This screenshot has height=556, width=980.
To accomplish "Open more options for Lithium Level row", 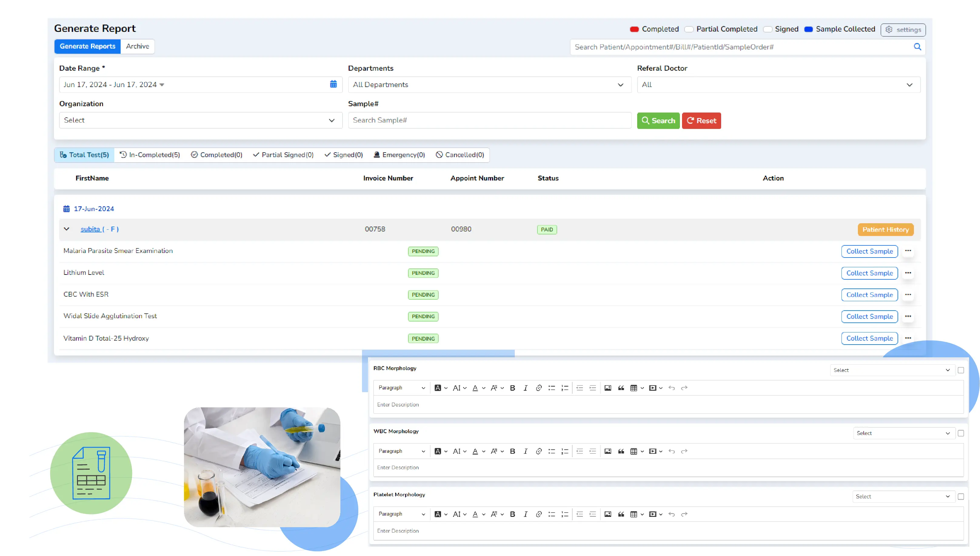I will coord(908,273).
